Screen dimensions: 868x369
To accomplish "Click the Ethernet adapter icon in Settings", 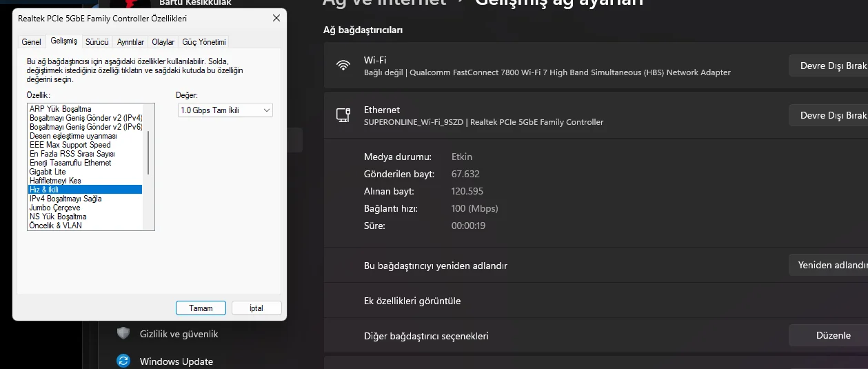I will 343,115.
